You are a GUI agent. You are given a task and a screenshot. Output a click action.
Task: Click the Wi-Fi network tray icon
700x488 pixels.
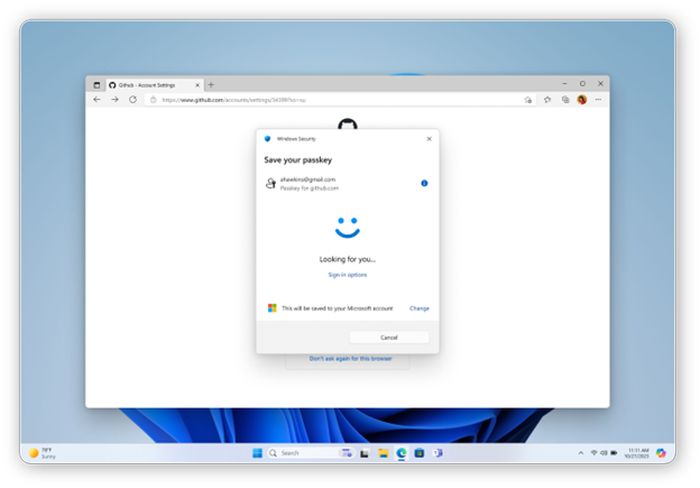click(x=594, y=453)
